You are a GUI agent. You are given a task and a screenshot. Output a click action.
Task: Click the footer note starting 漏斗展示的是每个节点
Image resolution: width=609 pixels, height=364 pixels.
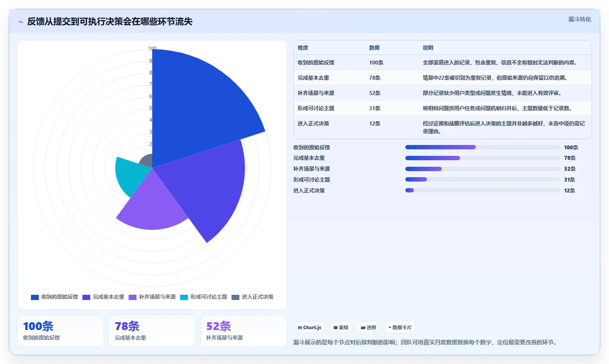(x=425, y=342)
